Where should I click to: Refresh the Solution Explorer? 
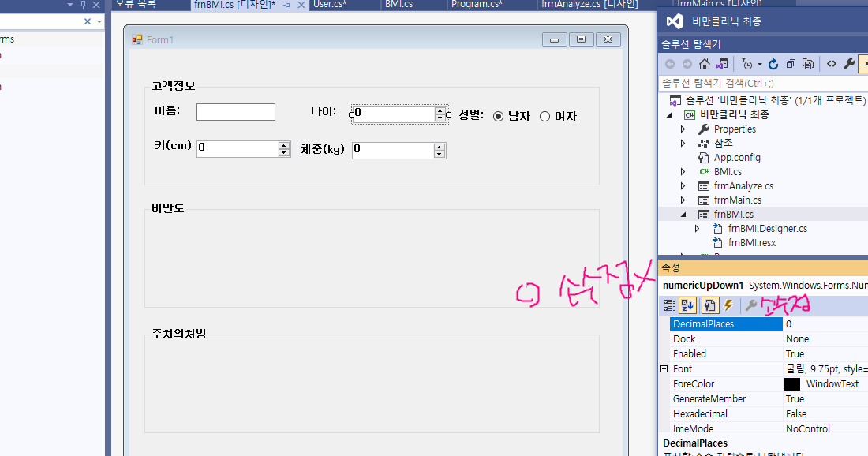tap(773, 64)
